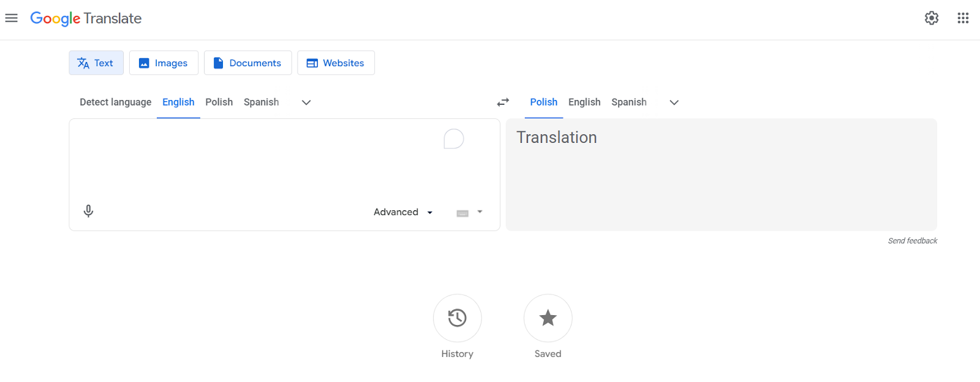Select English as source language

[x=178, y=102]
